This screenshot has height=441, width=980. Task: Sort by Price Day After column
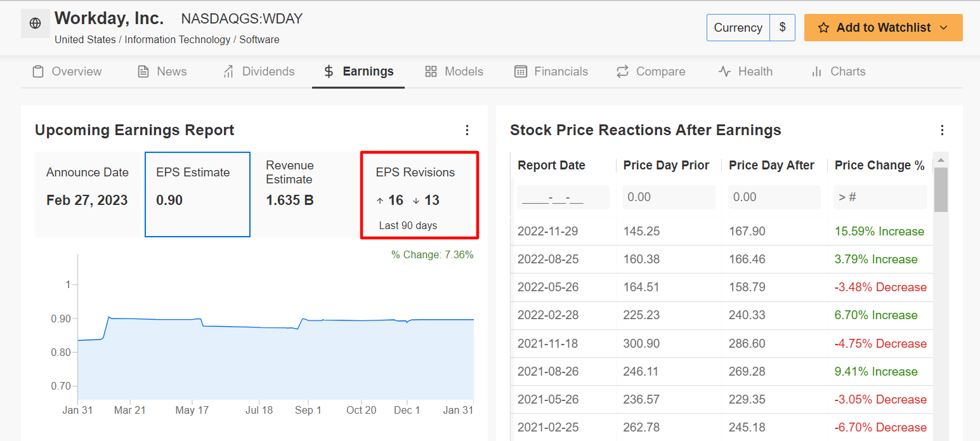771,166
